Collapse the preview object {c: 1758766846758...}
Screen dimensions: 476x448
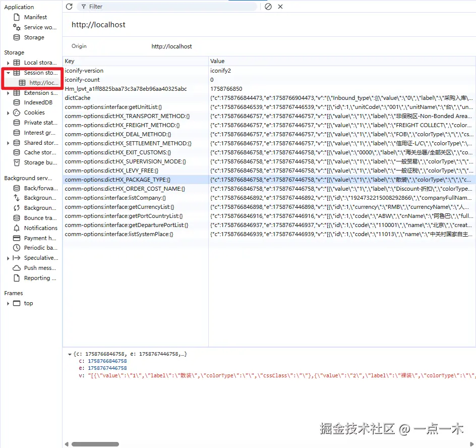(70, 354)
